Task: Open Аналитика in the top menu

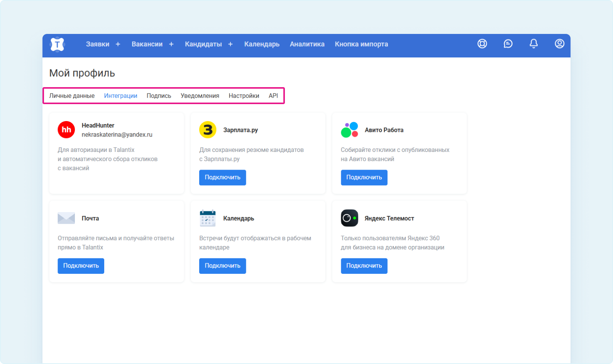Action: coord(307,44)
